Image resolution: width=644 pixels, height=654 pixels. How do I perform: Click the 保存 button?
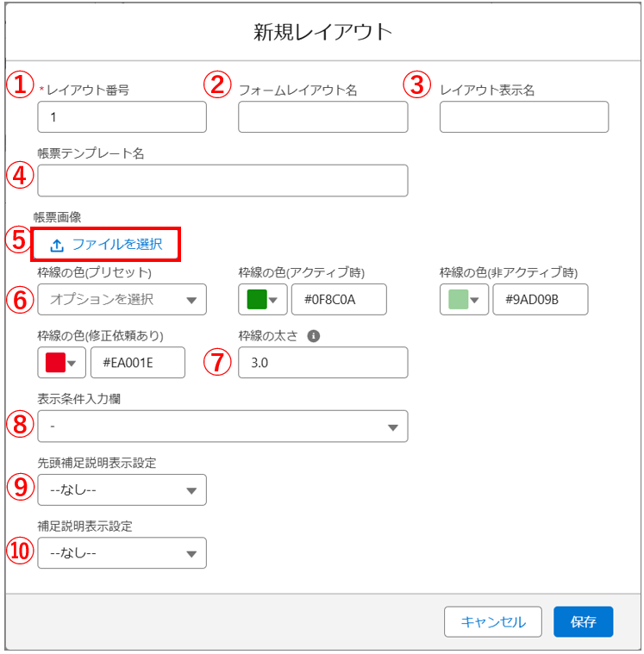[583, 622]
